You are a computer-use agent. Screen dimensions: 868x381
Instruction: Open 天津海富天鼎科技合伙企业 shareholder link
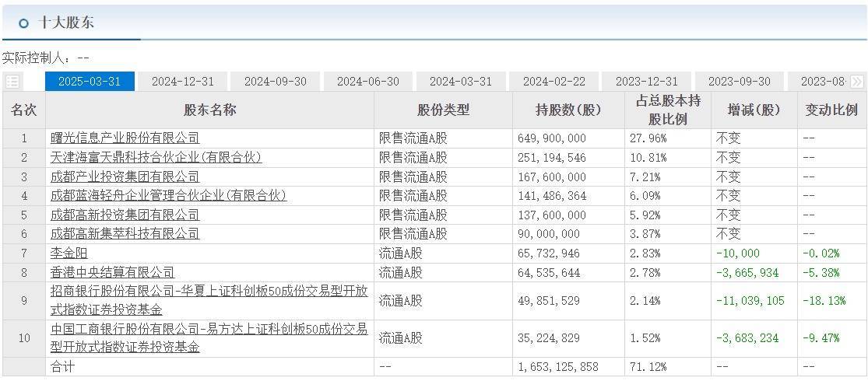point(156,158)
